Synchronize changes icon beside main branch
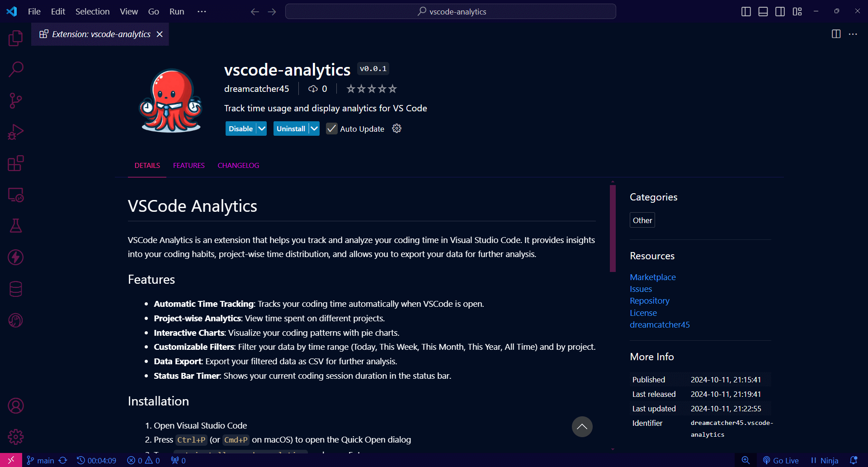Screen dimensions: 868x467 coord(63,460)
